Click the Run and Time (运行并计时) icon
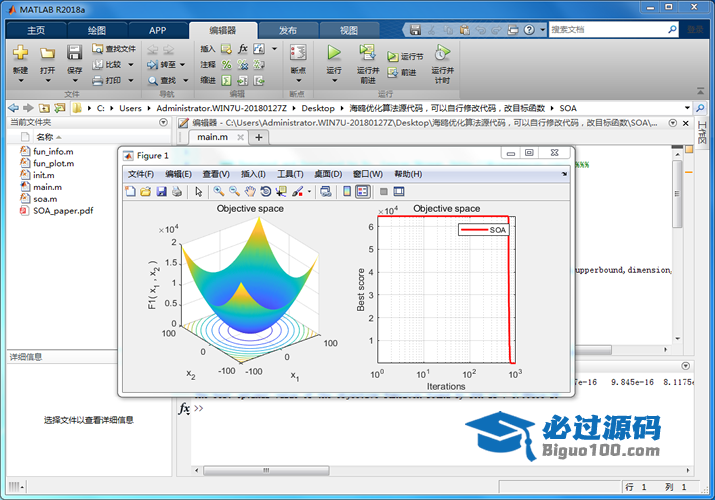This screenshot has height=500, width=715. coord(441,52)
